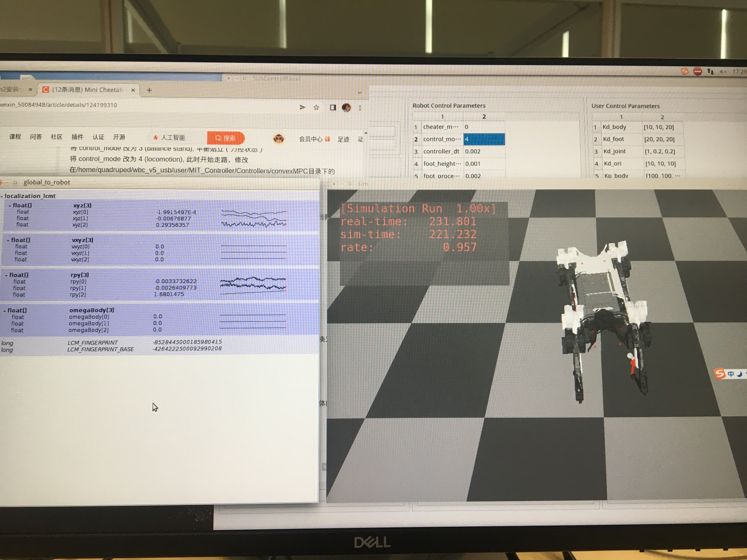Select the Kd_body value [10, 10, 20]

click(x=662, y=127)
